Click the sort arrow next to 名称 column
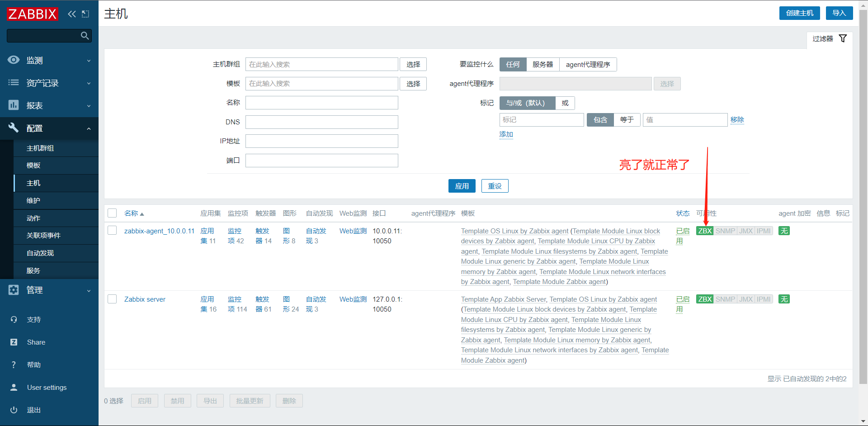868x426 pixels. coord(142,214)
